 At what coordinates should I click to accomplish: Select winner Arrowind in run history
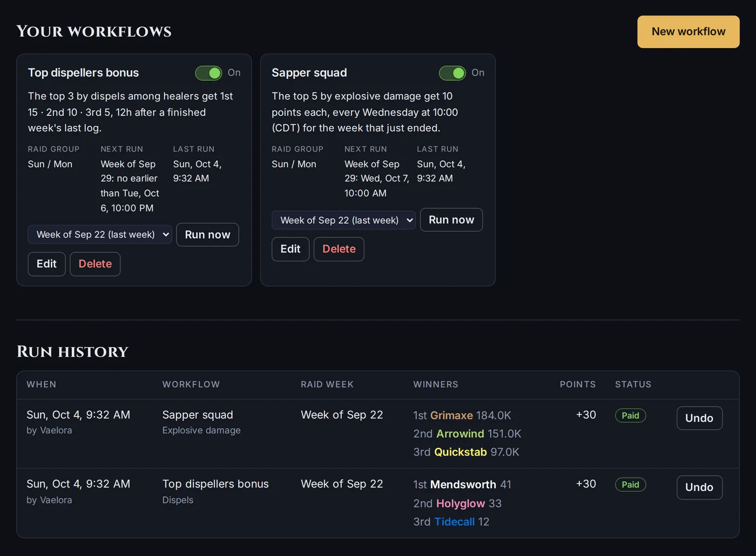coord(460,434)
